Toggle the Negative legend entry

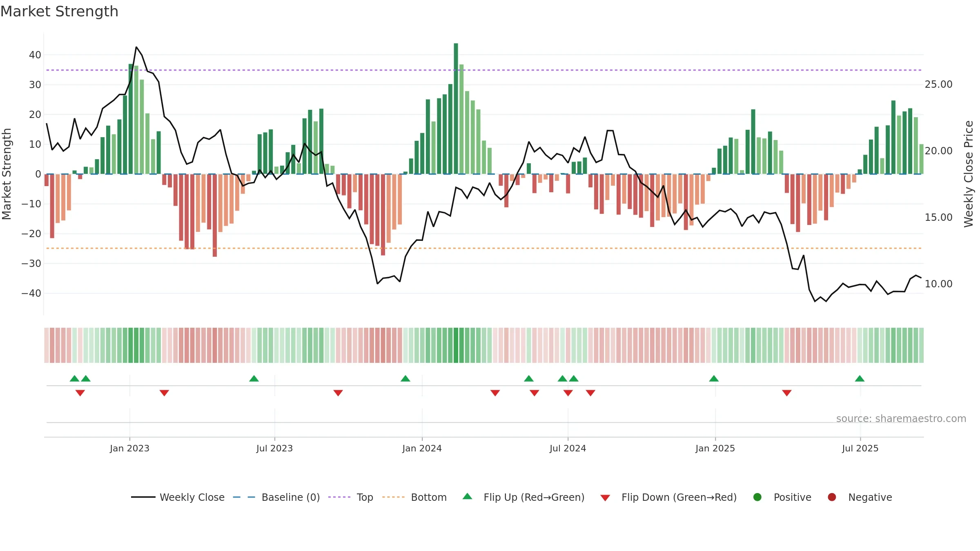[x=860, y=497]
